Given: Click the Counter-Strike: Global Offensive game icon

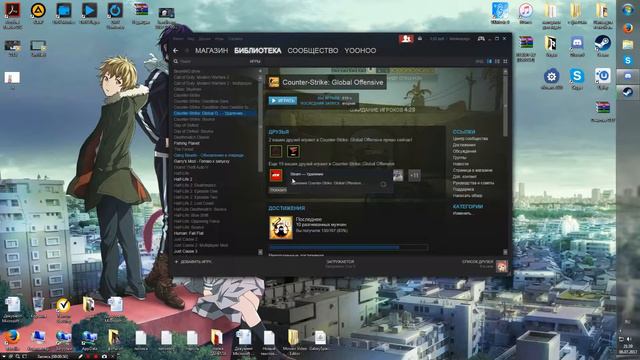Looking at the screenshot, I should tap(273, 82).
